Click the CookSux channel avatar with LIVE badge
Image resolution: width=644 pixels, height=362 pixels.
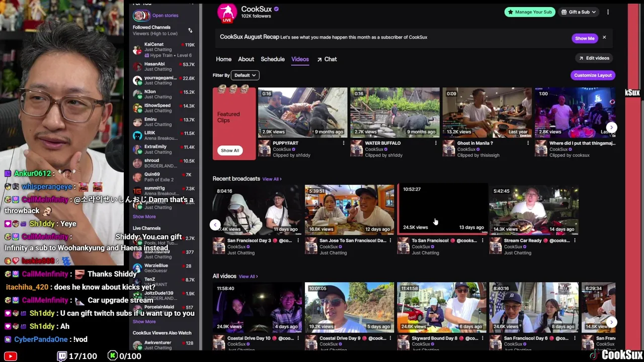[227, 13]
